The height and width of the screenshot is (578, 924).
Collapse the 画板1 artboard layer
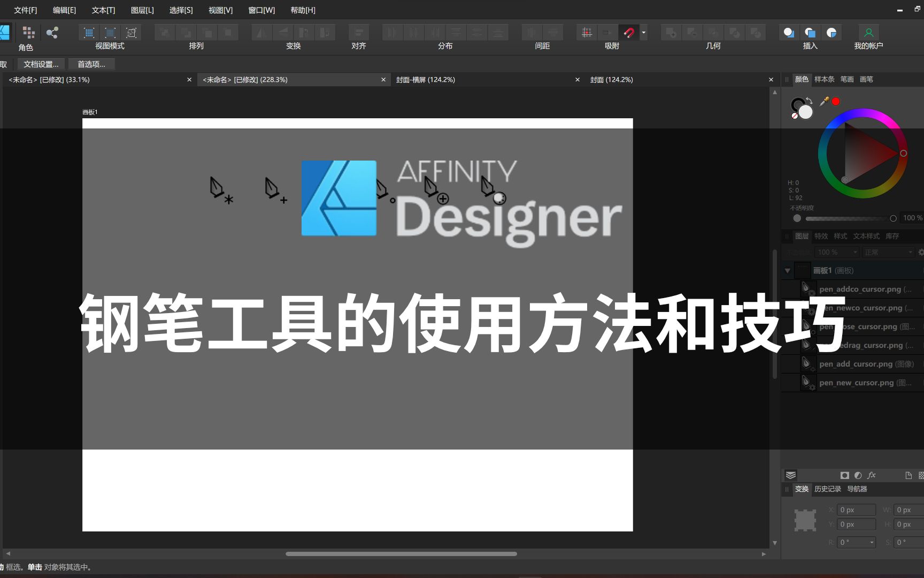point(787,271)
